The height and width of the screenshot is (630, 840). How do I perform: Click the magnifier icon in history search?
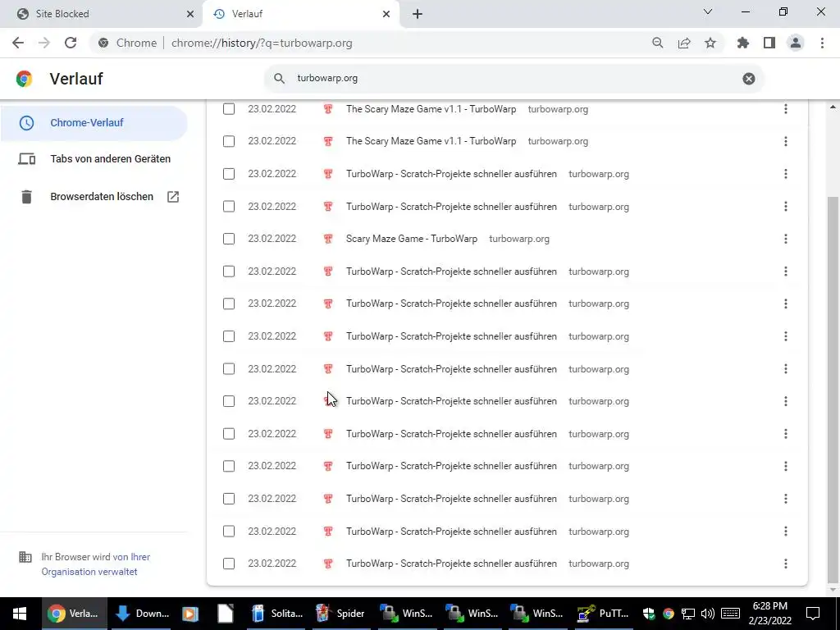tap(279, 78)
